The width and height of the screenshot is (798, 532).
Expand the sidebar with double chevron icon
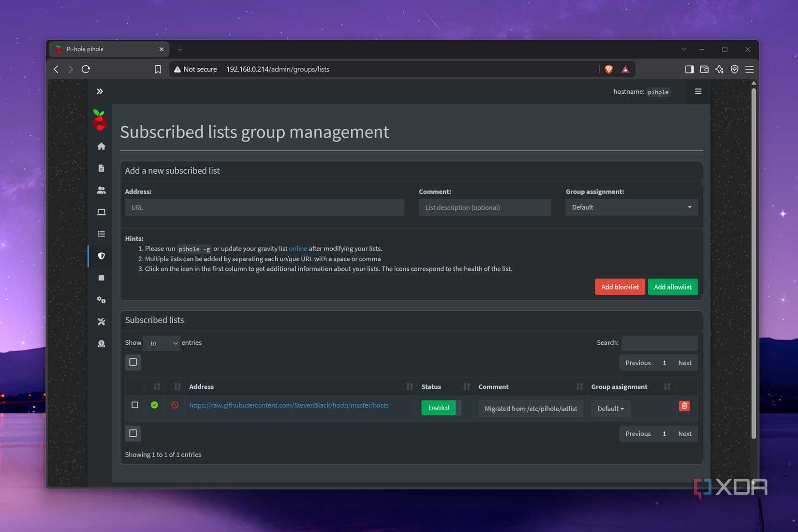coord(100,91)
